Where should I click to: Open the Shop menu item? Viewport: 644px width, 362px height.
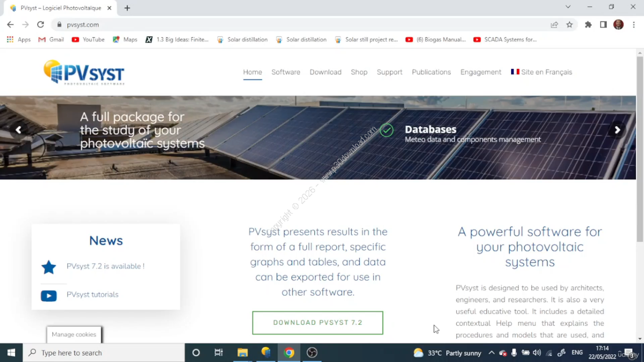click(x=359, y=72)
